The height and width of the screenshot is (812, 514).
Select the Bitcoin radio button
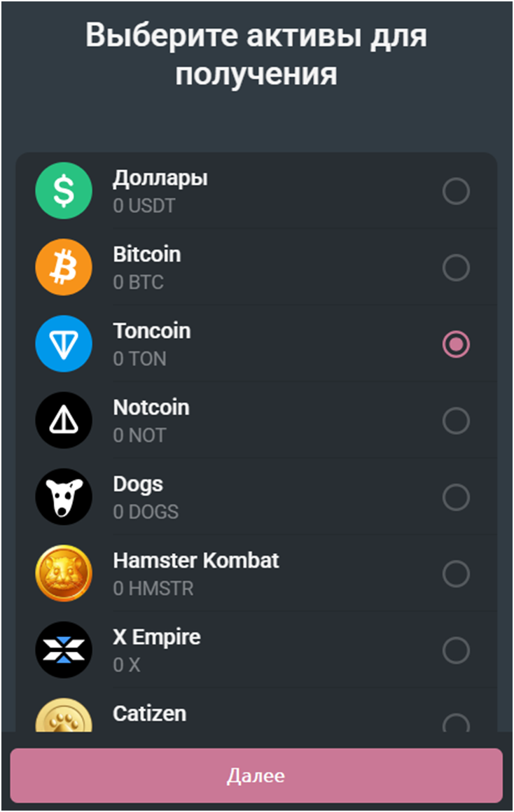click(456, 267)
